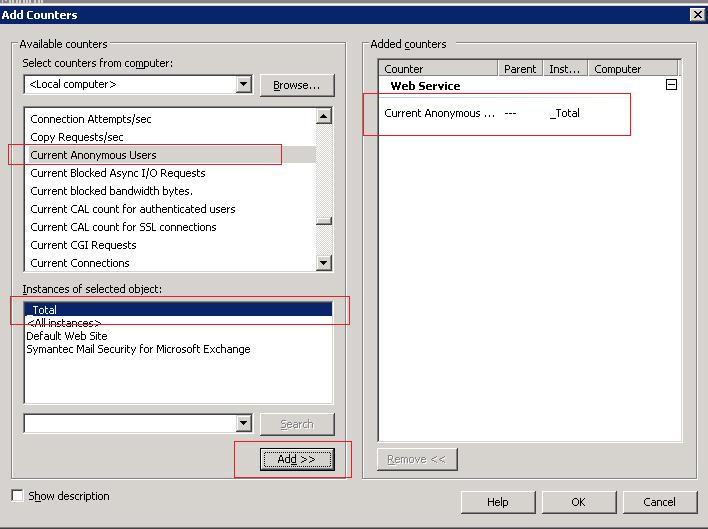Confirm with the OK button
This screenshot has height=529, width=708.
(x=578, y=502)
